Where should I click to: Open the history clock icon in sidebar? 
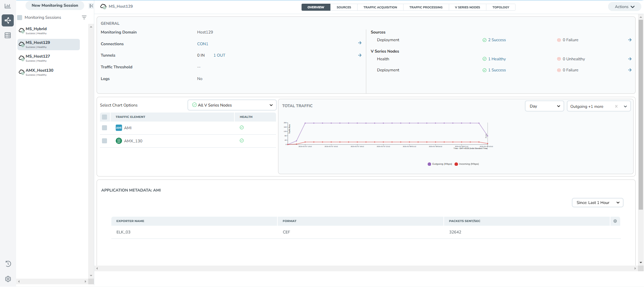coord(8,264)
